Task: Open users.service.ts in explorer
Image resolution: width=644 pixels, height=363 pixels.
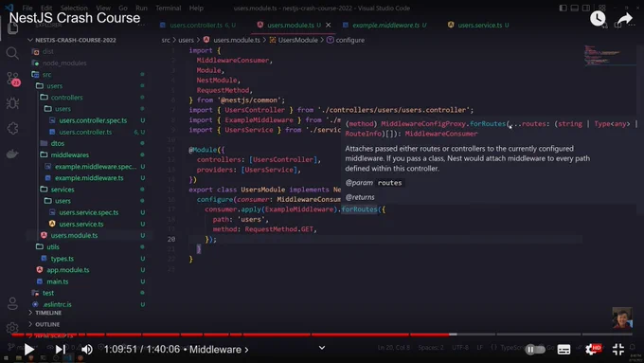Action: (x=80, y=224)
